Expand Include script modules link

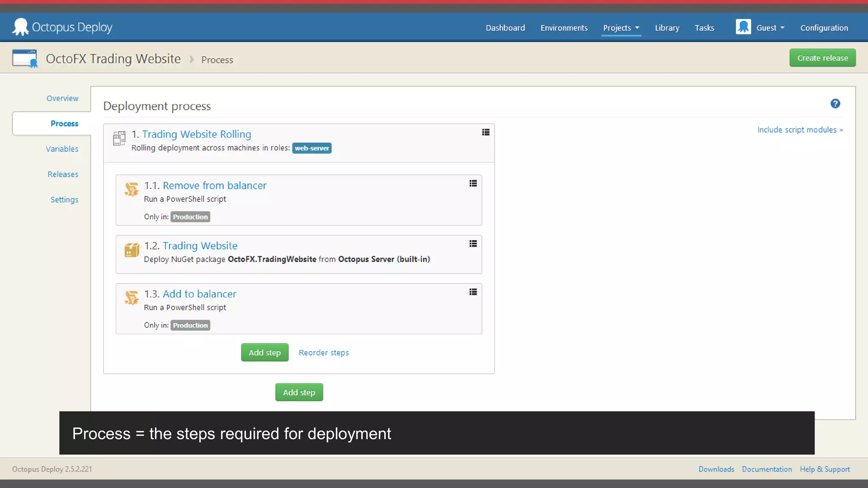pos(800,130)
